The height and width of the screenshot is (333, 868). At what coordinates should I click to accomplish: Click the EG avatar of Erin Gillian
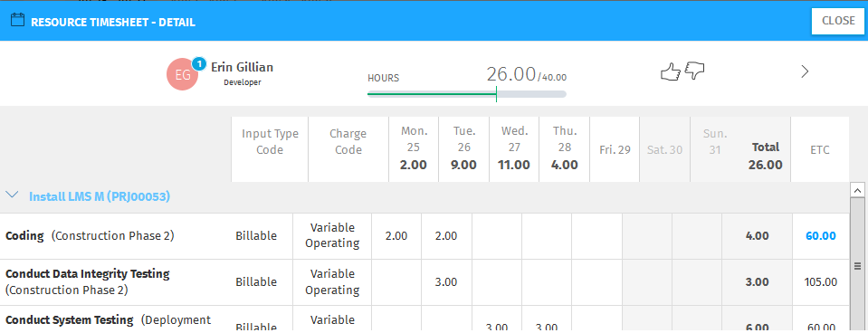[x=183, y=75]
